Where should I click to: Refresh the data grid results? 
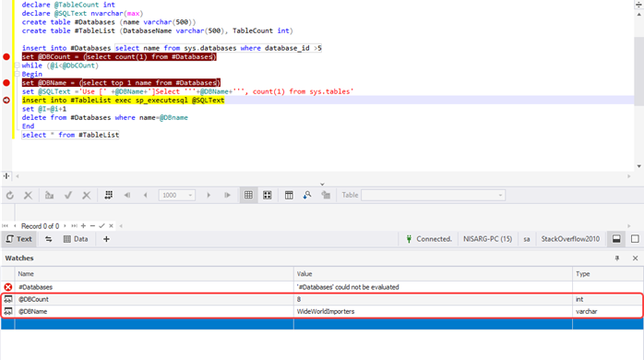point(10,195)
